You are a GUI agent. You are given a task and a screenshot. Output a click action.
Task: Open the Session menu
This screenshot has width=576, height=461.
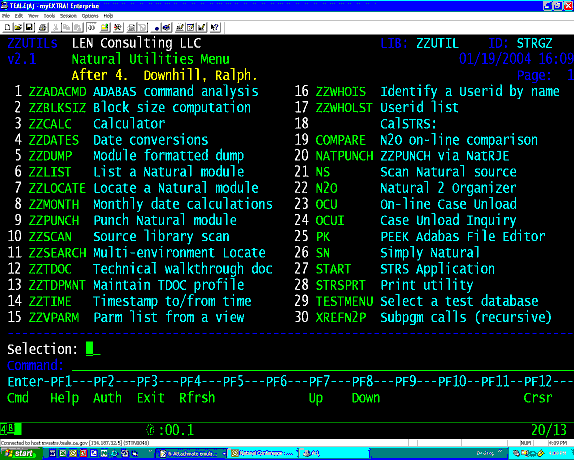[68, 16]
